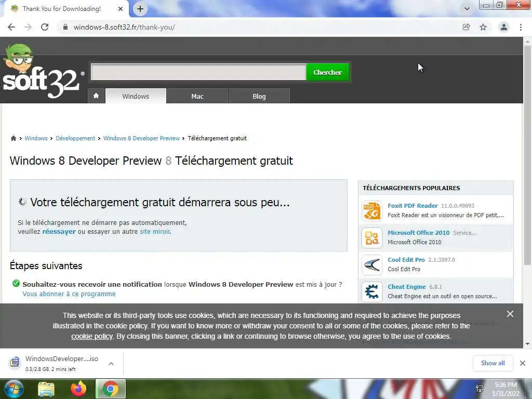The width and height of the screenshot is (532, 399).
Task: Close the downloads bar
Action: point(523,363)
